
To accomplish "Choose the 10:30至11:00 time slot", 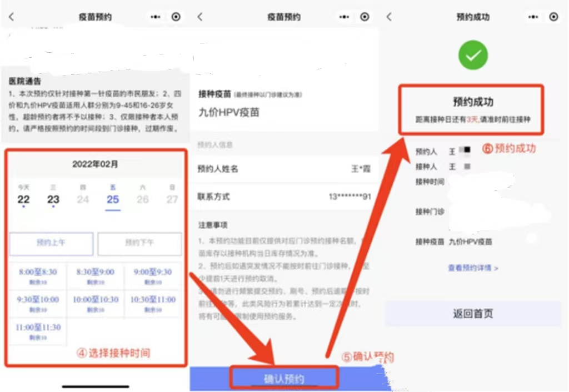I will pos(152,303).
